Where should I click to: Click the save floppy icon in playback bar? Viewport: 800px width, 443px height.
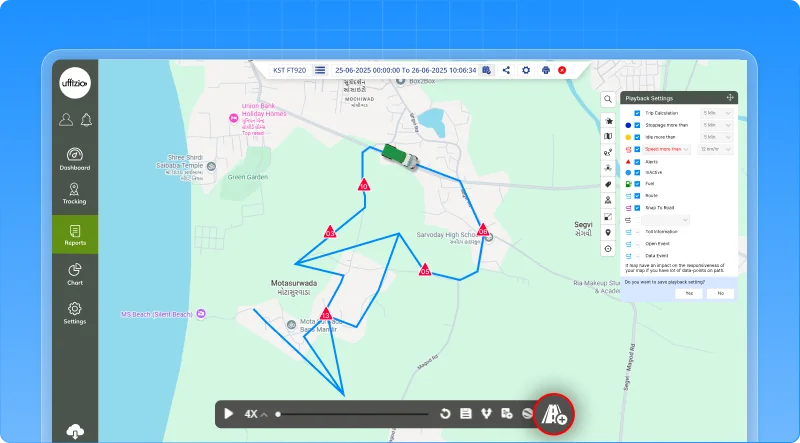point(466,414)
